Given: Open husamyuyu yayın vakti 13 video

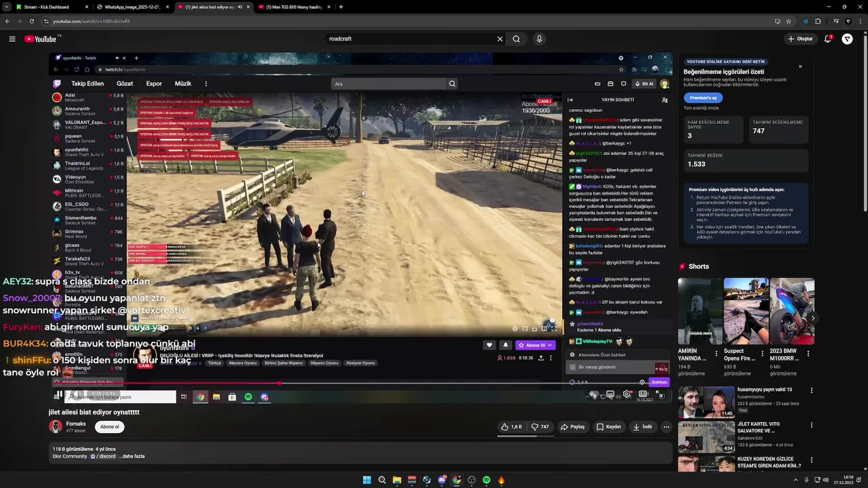Looking at the screenshot, I should 706,401.
